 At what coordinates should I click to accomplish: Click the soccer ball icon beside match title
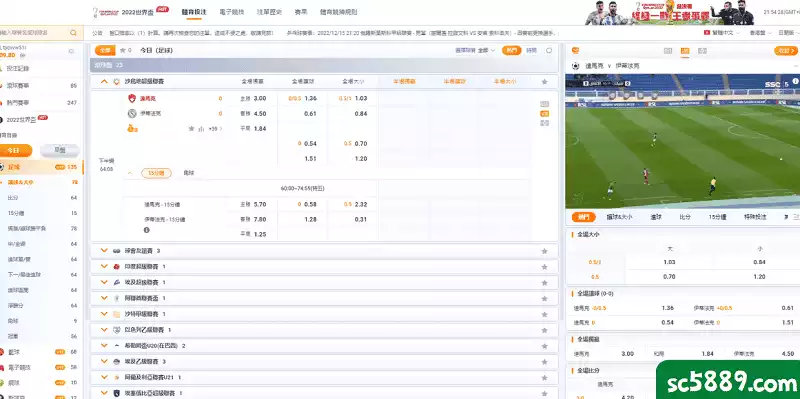coord(576,66)
